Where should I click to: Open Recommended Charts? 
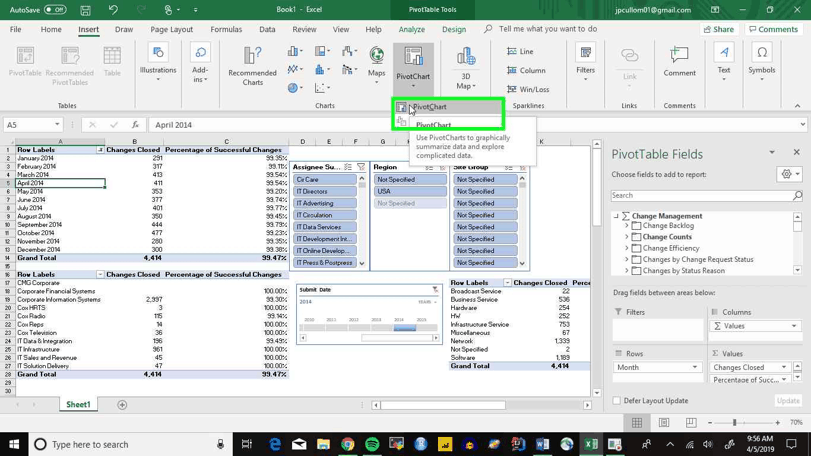pyautogui.click(x=253, y=66)
